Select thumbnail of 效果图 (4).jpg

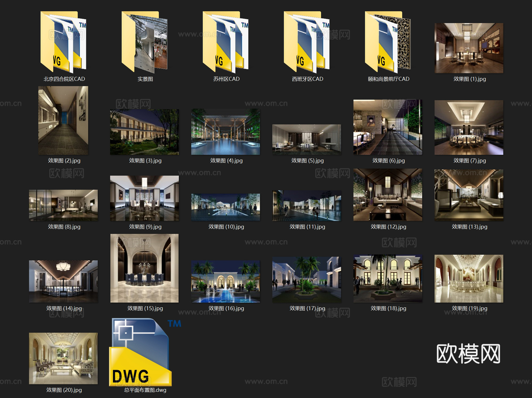coord(226,132)
